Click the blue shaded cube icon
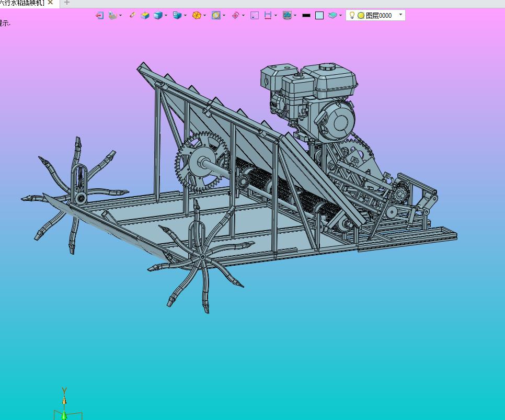505x420 pixels. point(158,16)
